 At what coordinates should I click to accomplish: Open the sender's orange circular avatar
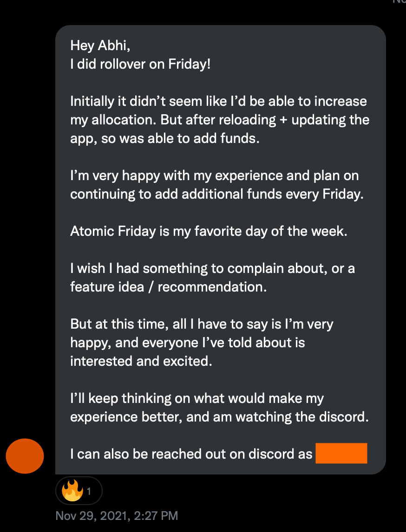click(x=25, y=456)
